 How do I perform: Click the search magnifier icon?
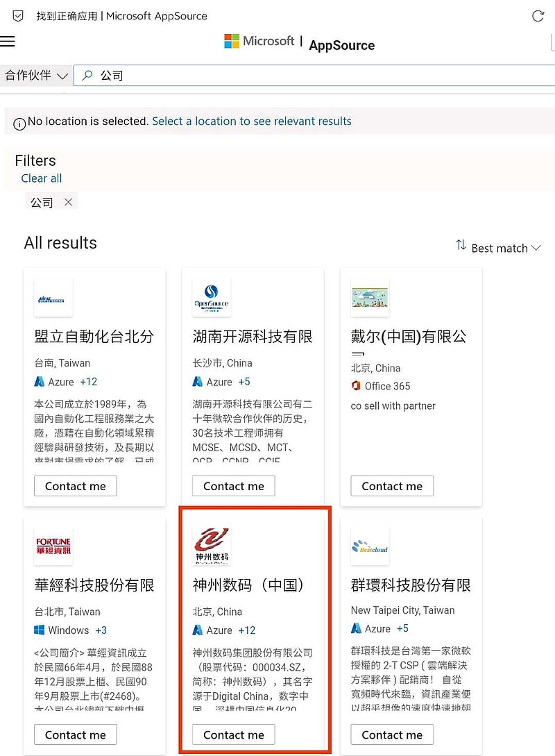click(x=87, y=76)
